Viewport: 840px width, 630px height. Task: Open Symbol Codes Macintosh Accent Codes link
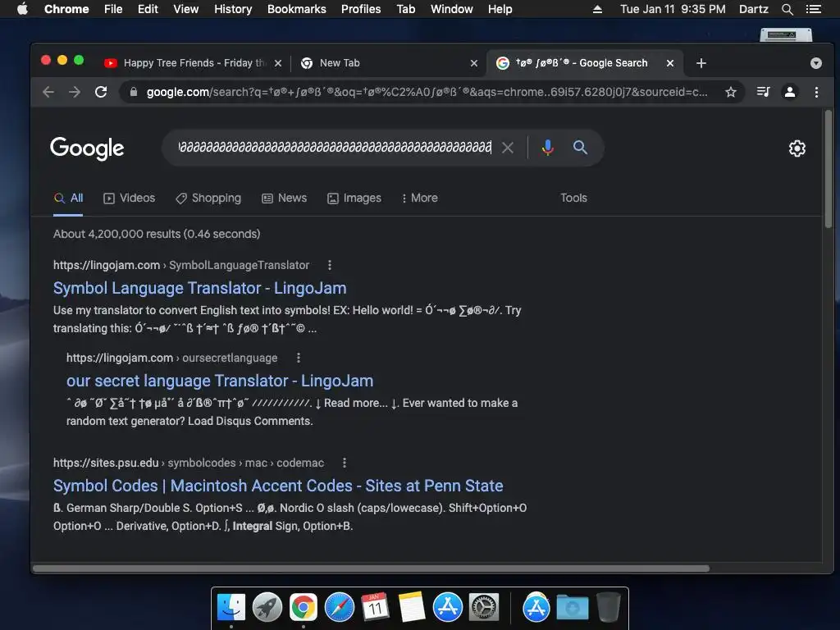pos(278,486)
